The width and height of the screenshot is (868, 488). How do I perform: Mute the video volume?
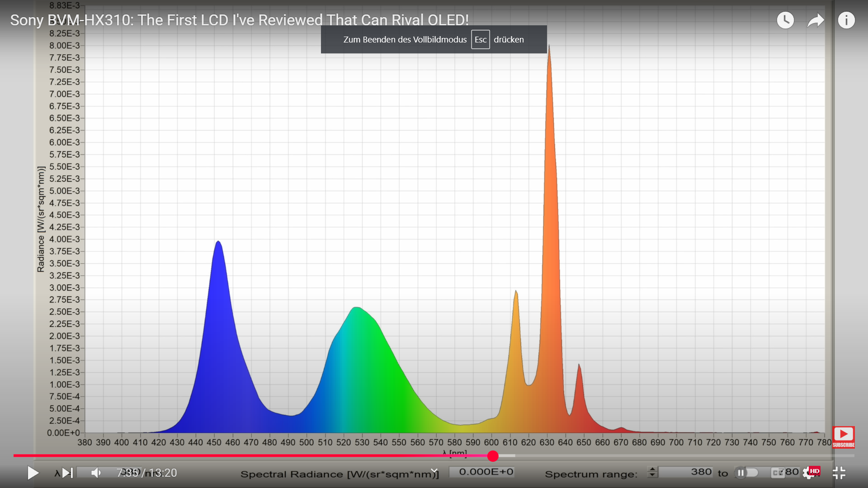[x=96, y=473]
